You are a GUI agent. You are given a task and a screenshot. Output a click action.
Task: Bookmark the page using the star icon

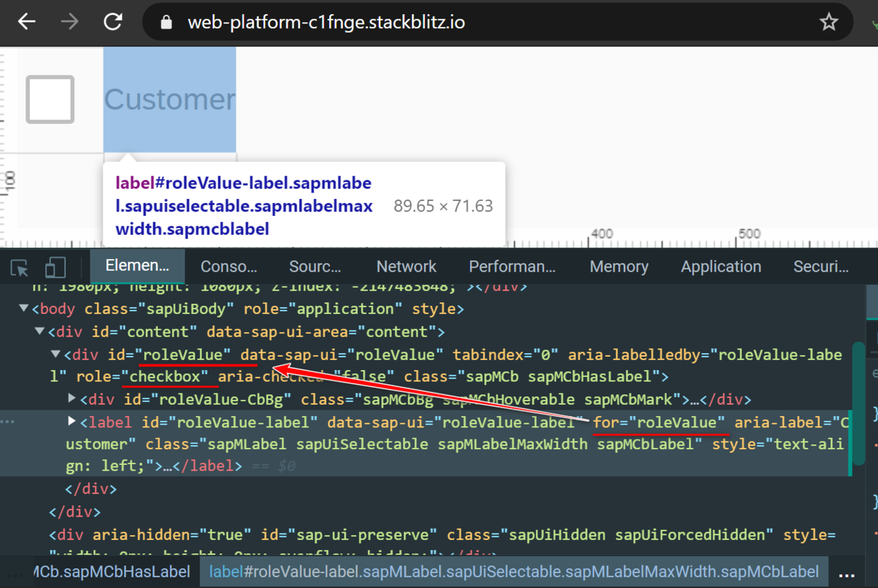[829, 22]
